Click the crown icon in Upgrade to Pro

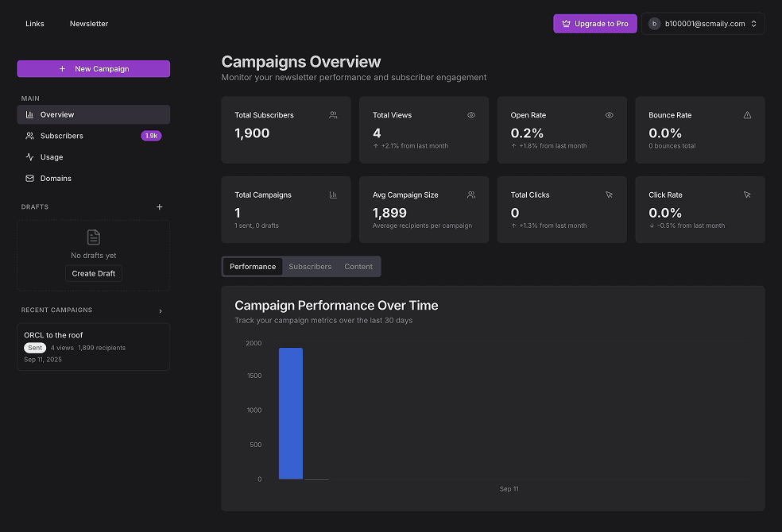(567, 23)
